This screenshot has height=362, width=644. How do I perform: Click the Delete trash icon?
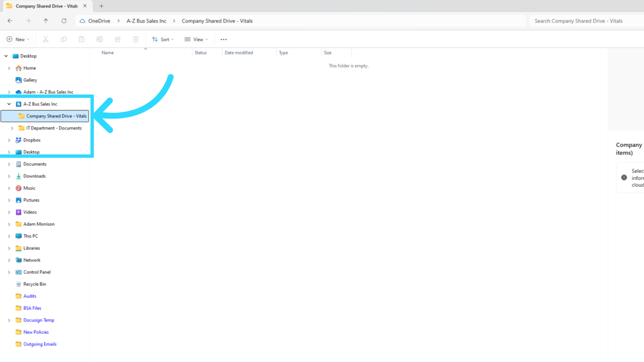click(x=136, y=40)
